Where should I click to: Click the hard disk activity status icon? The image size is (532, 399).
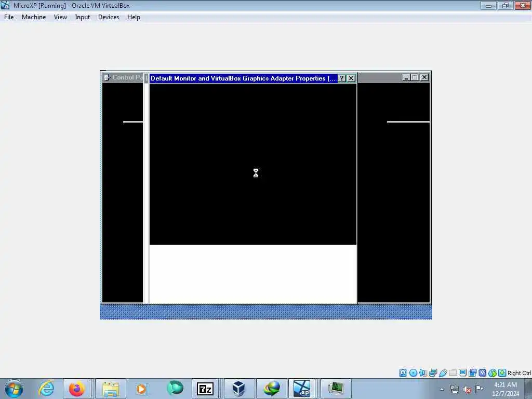coord(403,373)
